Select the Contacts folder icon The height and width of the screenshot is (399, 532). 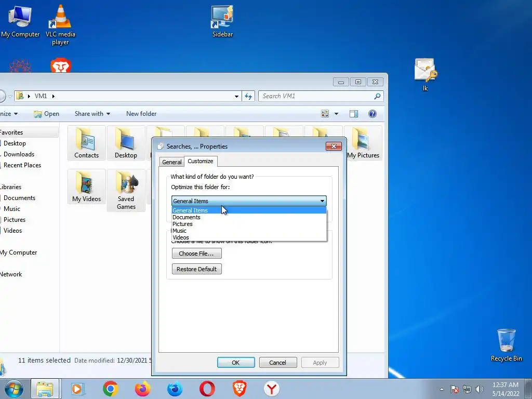pos(87,143)
